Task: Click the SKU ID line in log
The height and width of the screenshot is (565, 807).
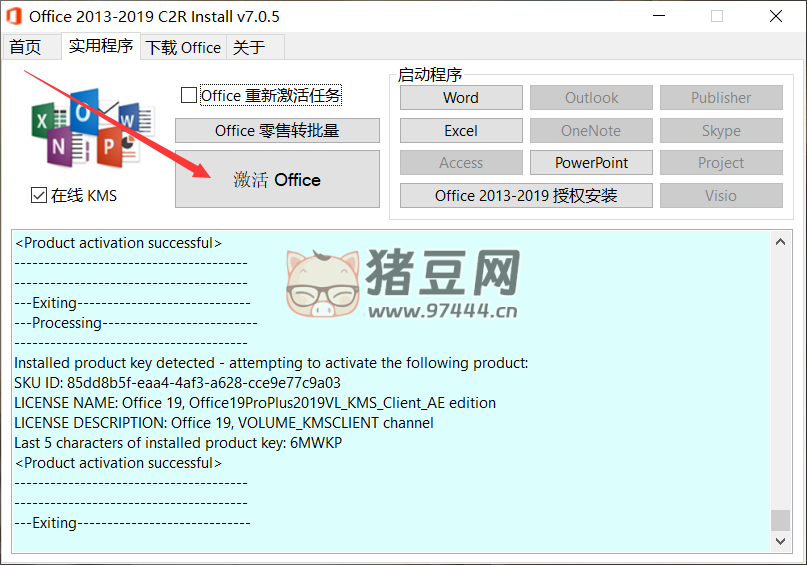Action: click(x=178, y=383)
